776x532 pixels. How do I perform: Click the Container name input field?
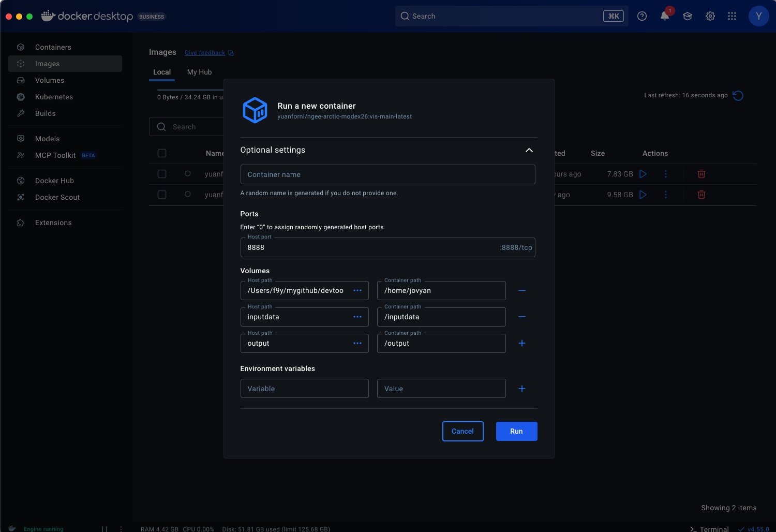(387, 174)
